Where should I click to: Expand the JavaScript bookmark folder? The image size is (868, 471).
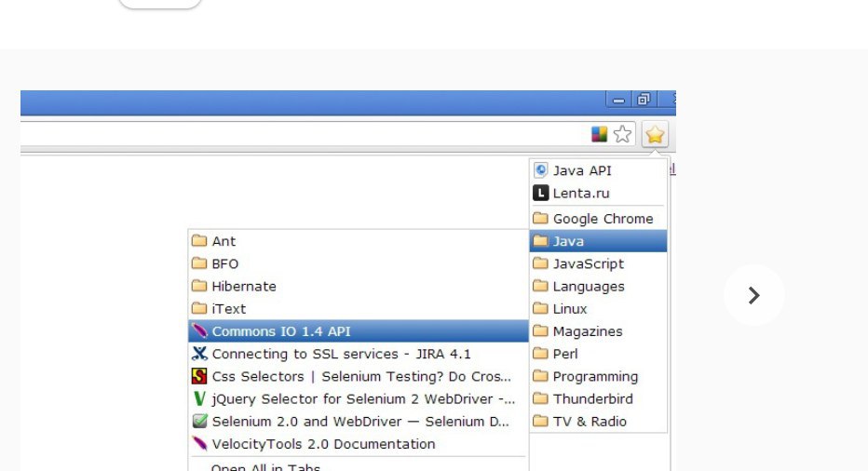click(599, 264)
